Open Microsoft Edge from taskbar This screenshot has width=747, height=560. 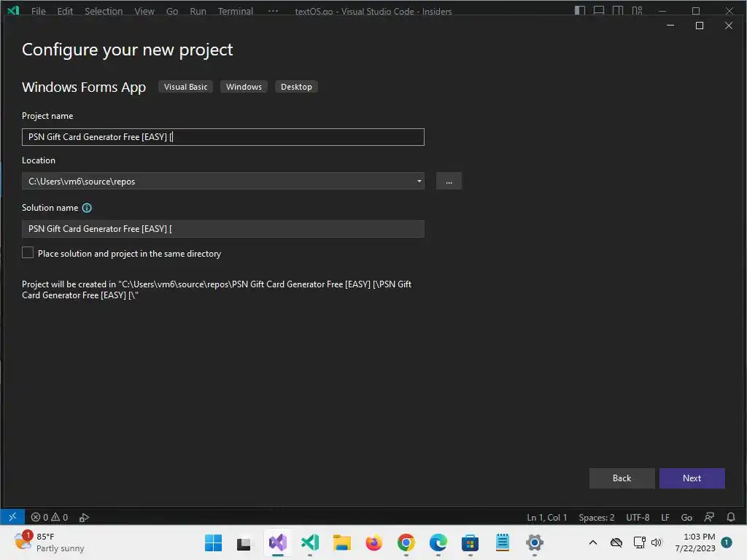click(438, 542)
